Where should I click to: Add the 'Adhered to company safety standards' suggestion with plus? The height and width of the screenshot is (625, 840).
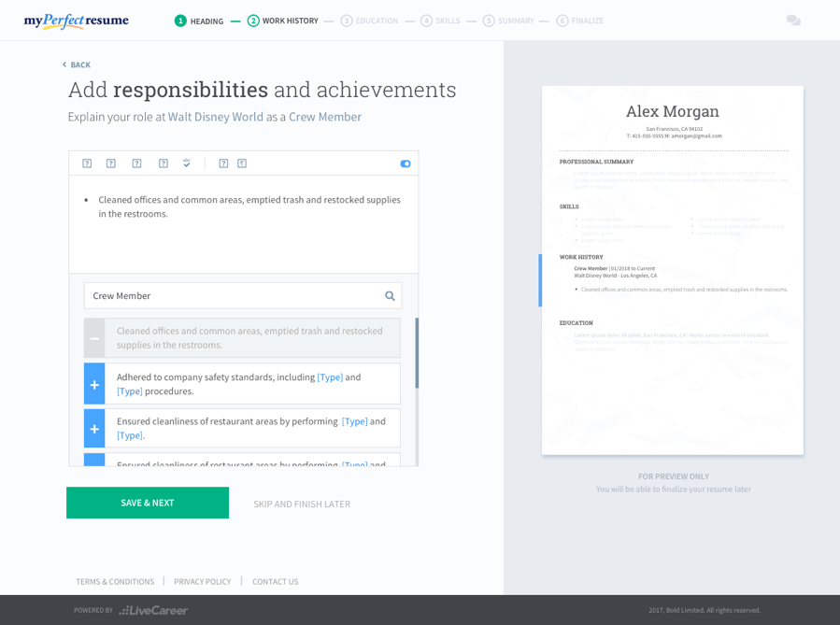pos(94,384)
